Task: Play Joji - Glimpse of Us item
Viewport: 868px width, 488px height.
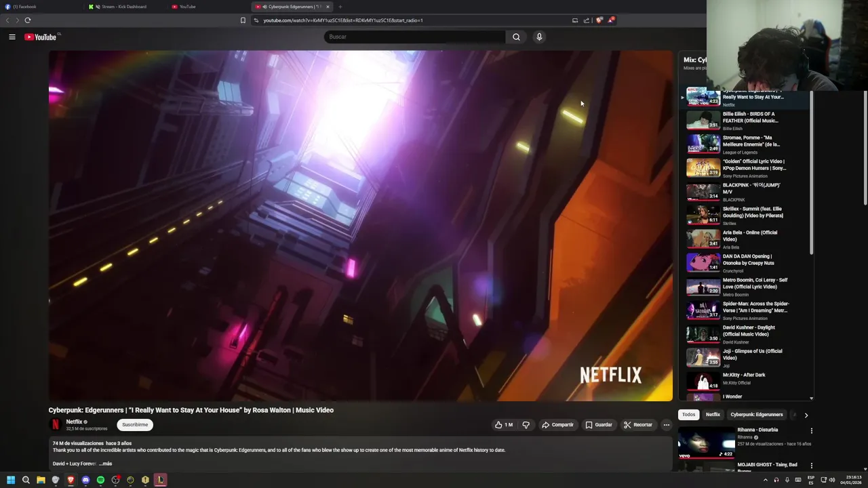Action: (745, 358)
